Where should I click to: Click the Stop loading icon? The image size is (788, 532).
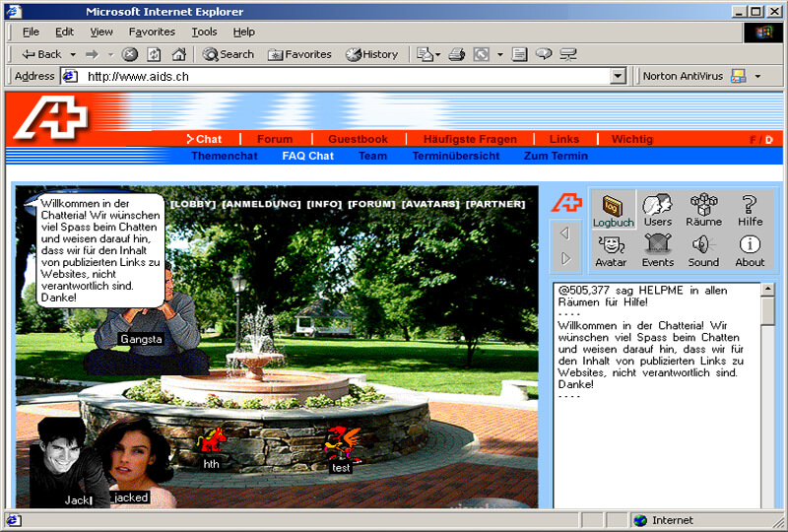pyautogui.click(x=130, y=54)
